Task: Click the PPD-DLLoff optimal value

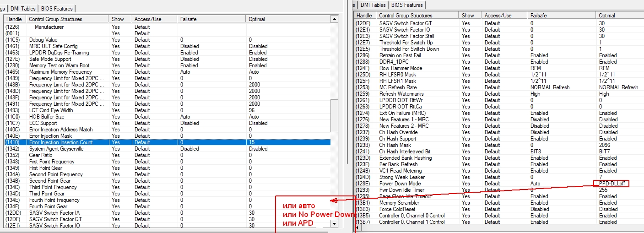Action: (612, 184)
